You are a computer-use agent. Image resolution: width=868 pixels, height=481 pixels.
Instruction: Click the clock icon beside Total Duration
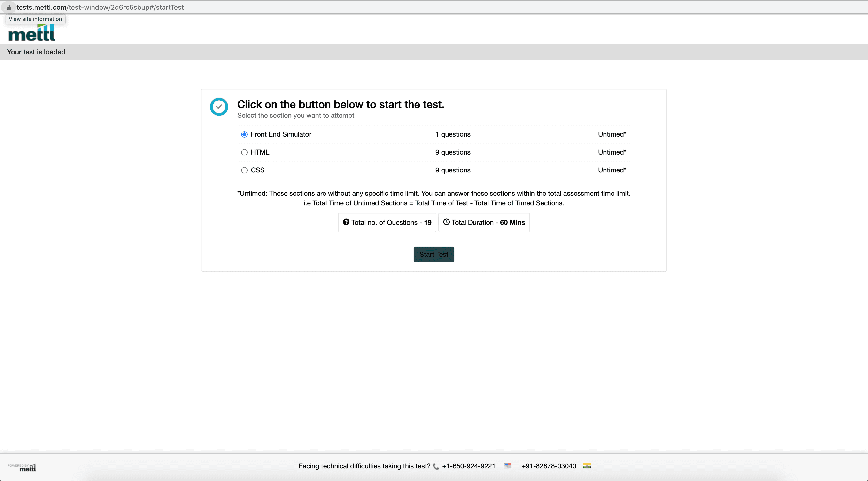[x=446, y=222]
